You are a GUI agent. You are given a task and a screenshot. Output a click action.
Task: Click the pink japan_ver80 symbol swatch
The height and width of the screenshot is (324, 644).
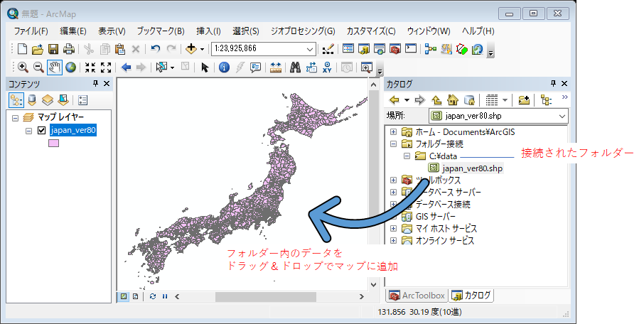coord(53,143)
